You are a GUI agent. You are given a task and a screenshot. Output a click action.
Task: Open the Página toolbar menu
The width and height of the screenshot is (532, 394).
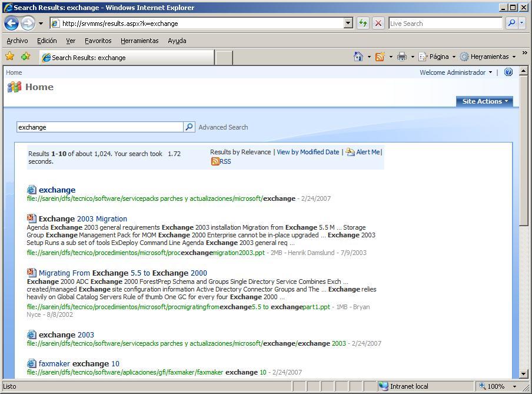pyautogui.click(x=437, y=57)
